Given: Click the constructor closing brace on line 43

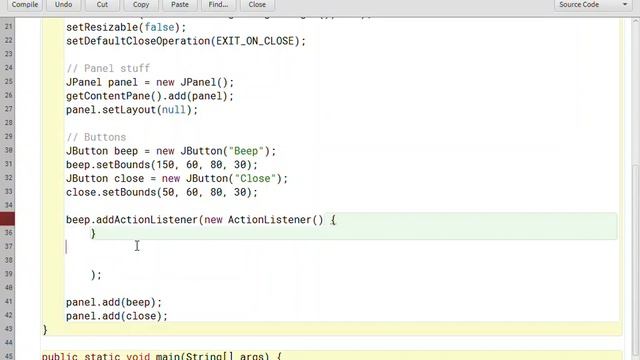Looking at the screenshot, I should click(x=45, y=330).
